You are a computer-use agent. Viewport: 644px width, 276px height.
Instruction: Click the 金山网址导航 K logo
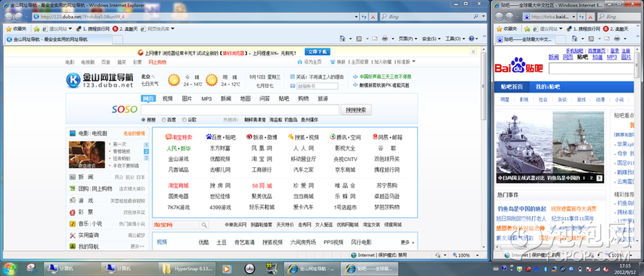pyautogui.click(x=73, y=80)
